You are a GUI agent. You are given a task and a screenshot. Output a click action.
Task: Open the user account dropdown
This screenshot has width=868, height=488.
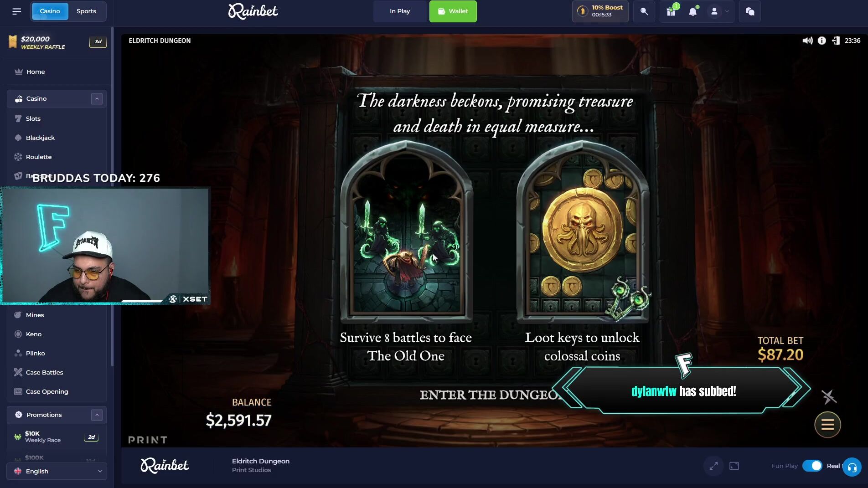click(719, 11)
